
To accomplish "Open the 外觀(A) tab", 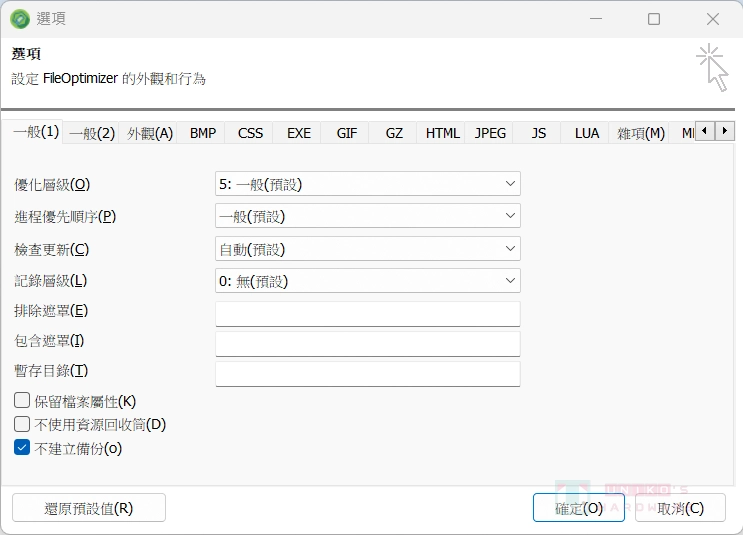I will coord(150,133).
